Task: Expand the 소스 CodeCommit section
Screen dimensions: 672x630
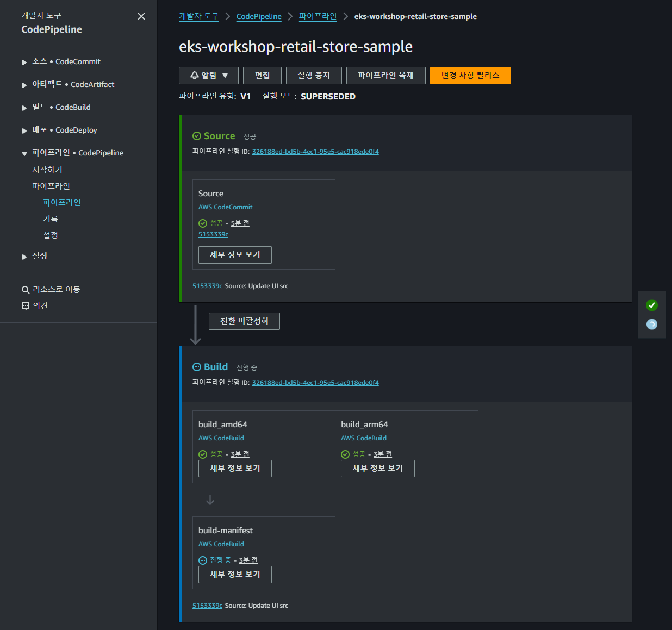Action: (24, 63)
